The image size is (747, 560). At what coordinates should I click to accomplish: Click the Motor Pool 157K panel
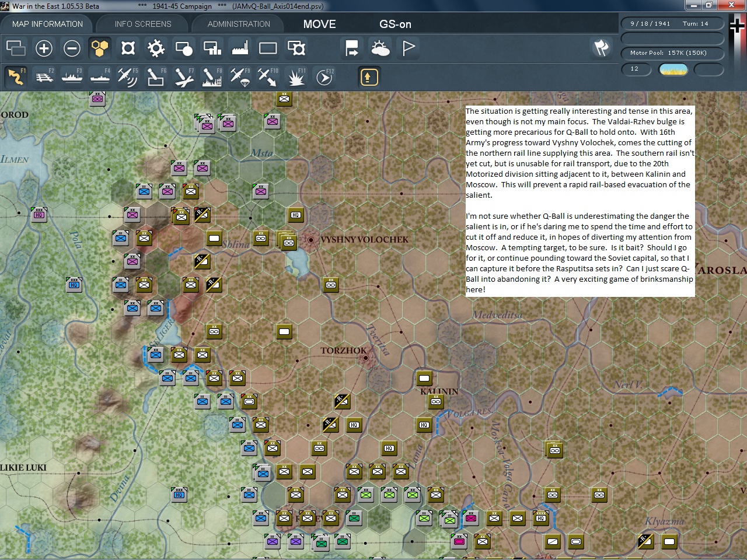tap(672, 52)
